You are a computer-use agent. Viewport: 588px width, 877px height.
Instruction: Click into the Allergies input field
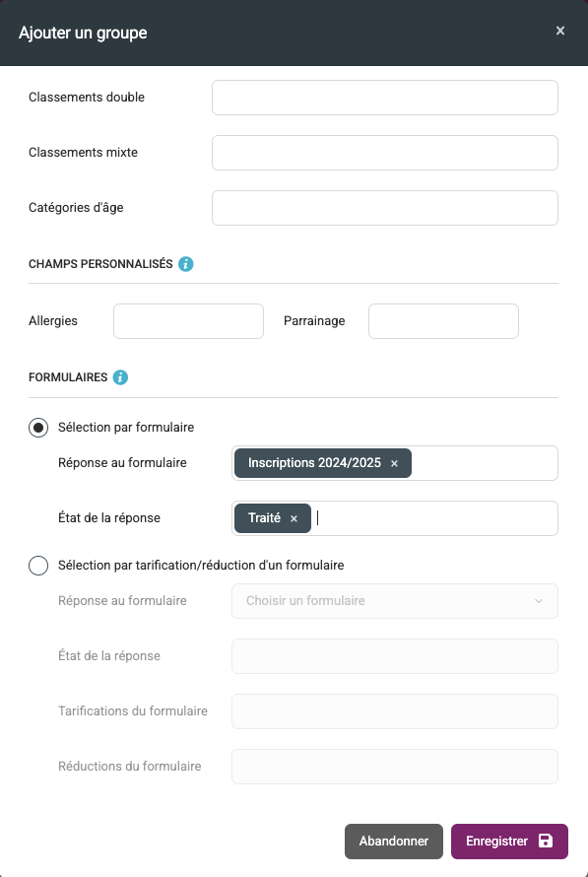pos(188,321)
